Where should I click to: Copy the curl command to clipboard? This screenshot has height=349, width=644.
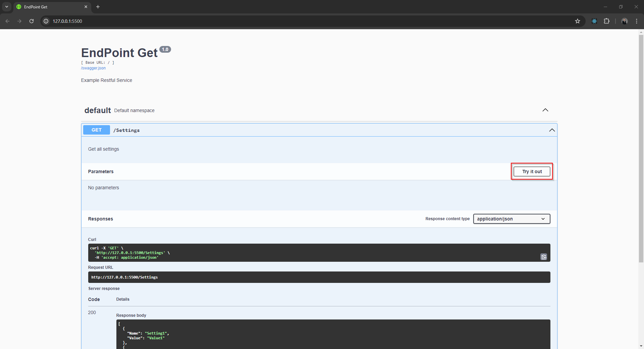[543, 257]
